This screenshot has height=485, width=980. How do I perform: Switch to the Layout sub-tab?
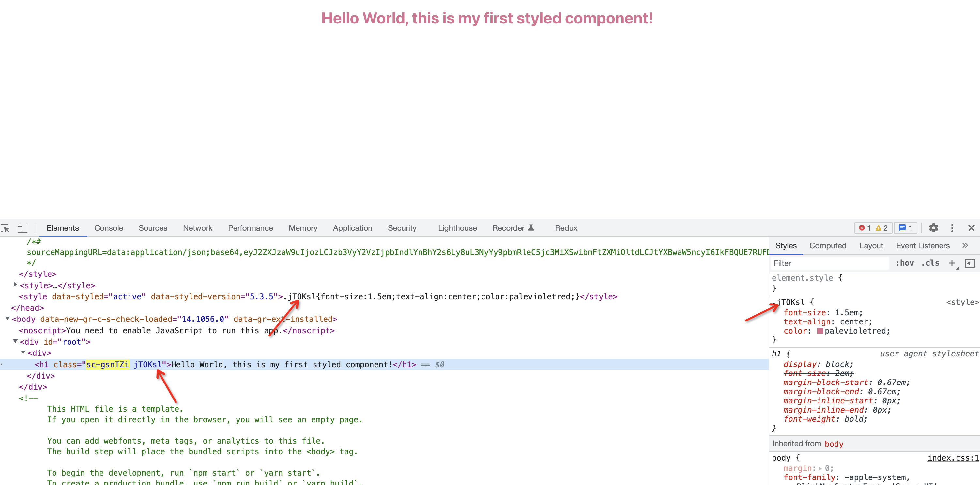pyautogui.click(x=871, y=245)
